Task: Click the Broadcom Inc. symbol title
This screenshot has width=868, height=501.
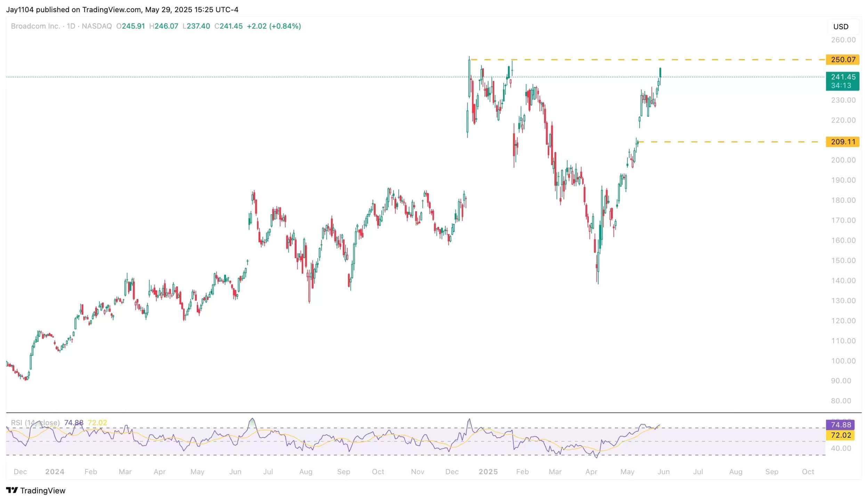Action: coord(35,26)
